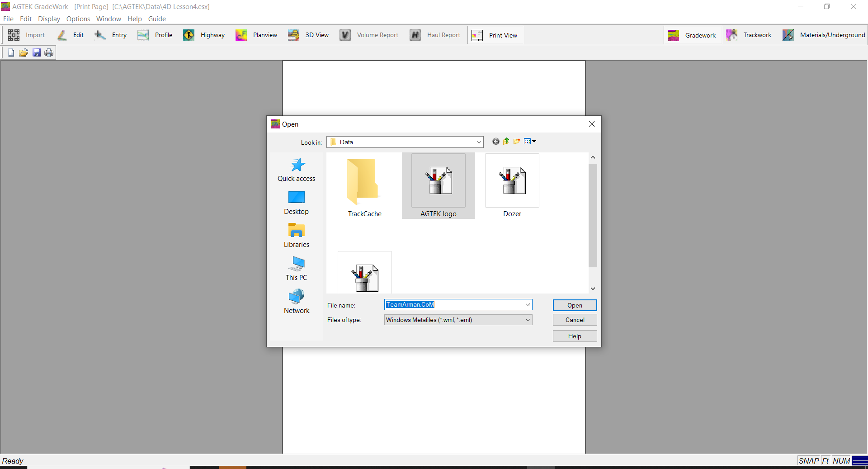Switch to the 3D View mode
This screenshot has width=868, height=469.
pos(309,35)
